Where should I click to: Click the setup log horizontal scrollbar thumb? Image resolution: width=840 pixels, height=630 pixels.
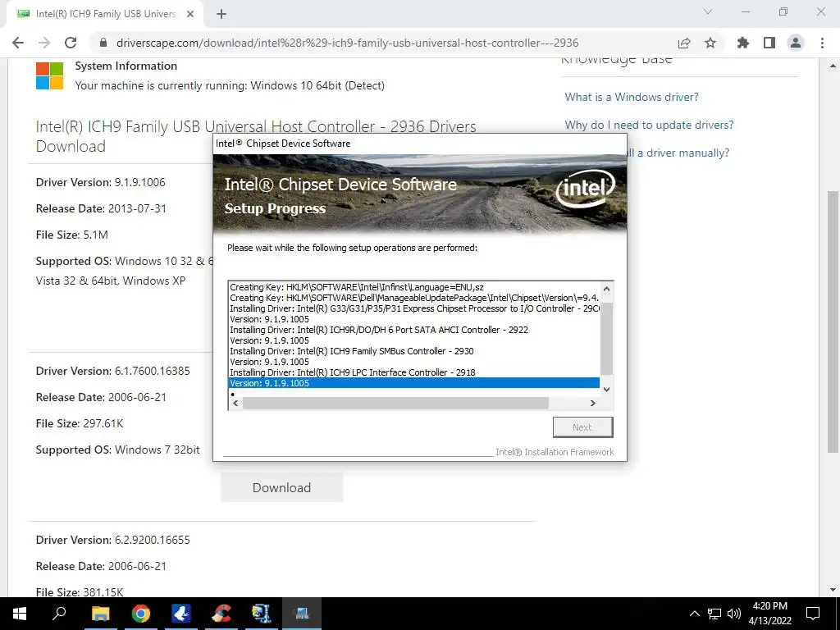(395, 403)
